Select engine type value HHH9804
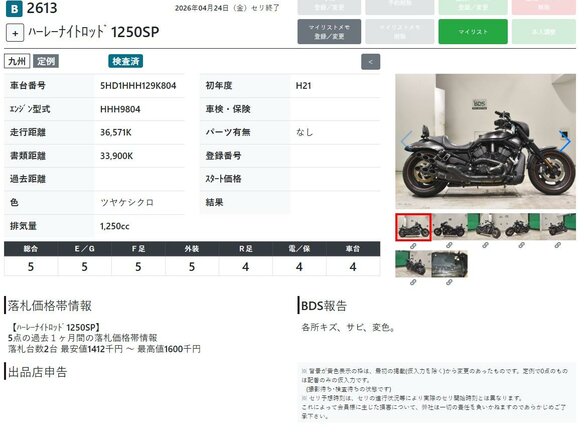The height and width of the screenshot is (438, 584). tap(120, 109)
